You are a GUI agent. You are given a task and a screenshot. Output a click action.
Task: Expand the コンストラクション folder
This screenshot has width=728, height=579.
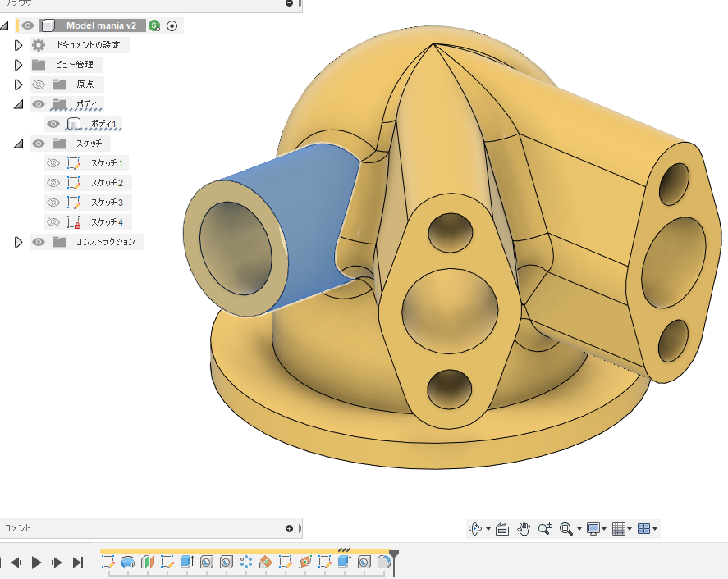[x=18, y=241]
